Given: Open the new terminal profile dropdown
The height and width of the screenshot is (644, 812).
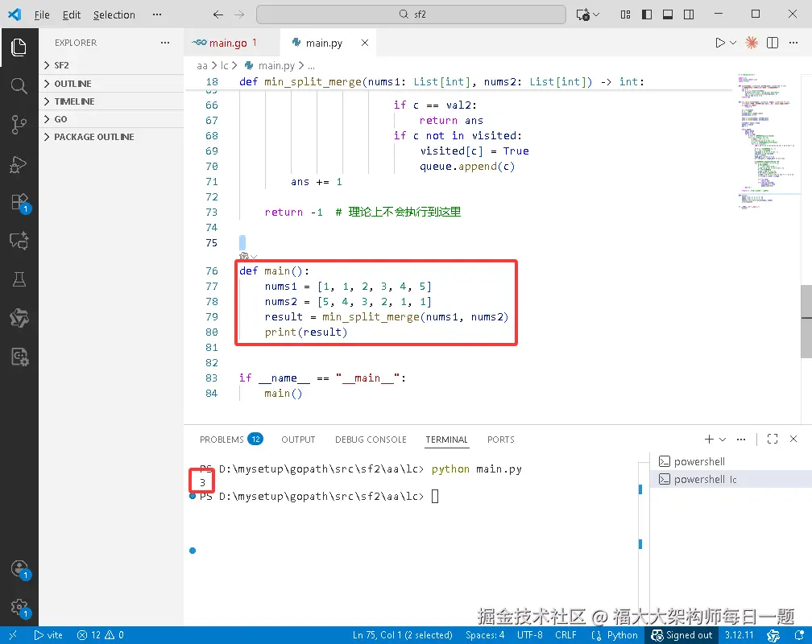Looking at the screenshot, I should (x=723, y=439).
